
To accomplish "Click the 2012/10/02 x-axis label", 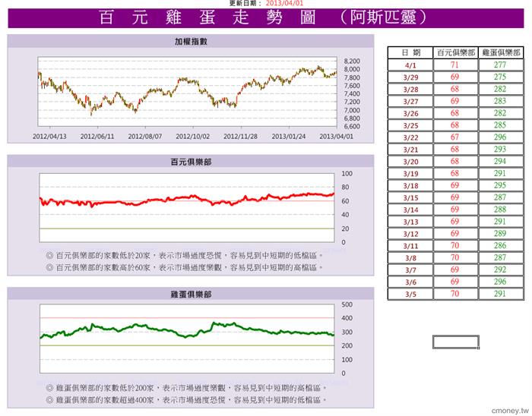I will (x=193, y=136).
